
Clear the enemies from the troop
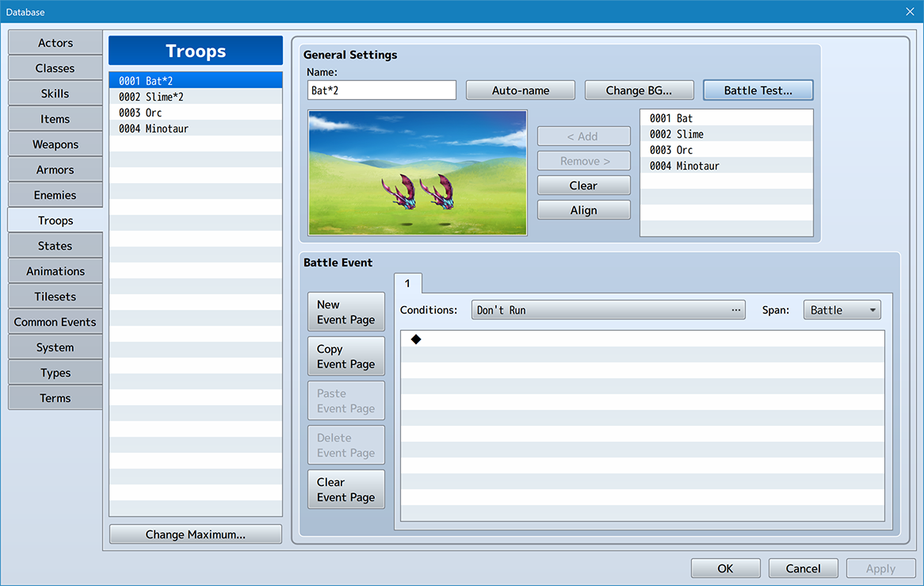point(583,186)
